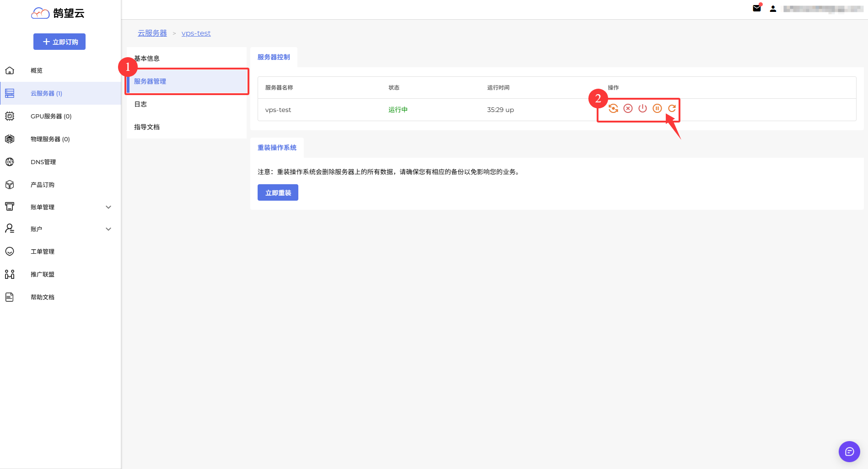Screen dimensions: 868x469
Task: Click the circular-arrow restart icon for vps-test
Action: click(x=672, y=108)
